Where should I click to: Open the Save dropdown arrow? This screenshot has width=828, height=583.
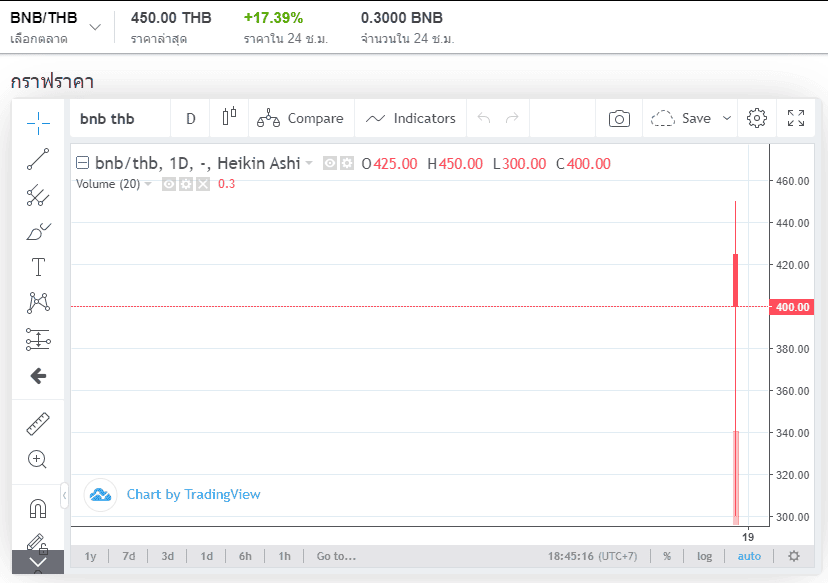coord(727,118)
